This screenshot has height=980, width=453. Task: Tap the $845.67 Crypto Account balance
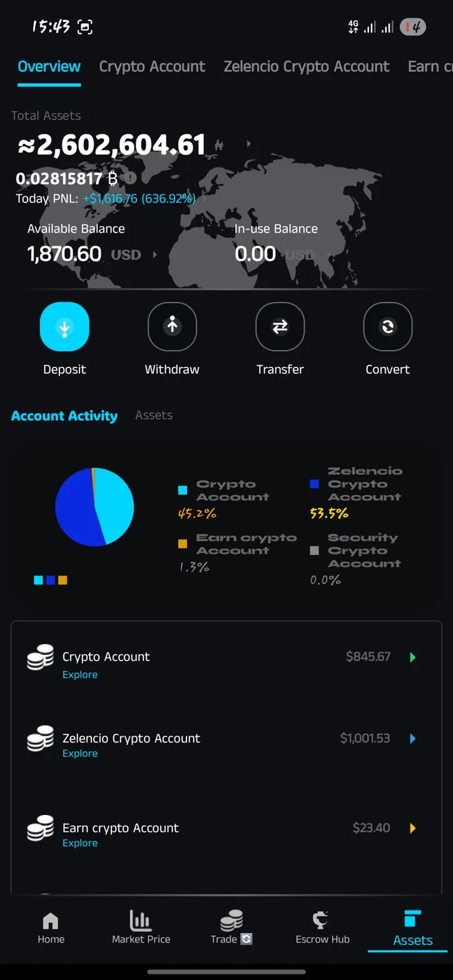click(368, 657)
